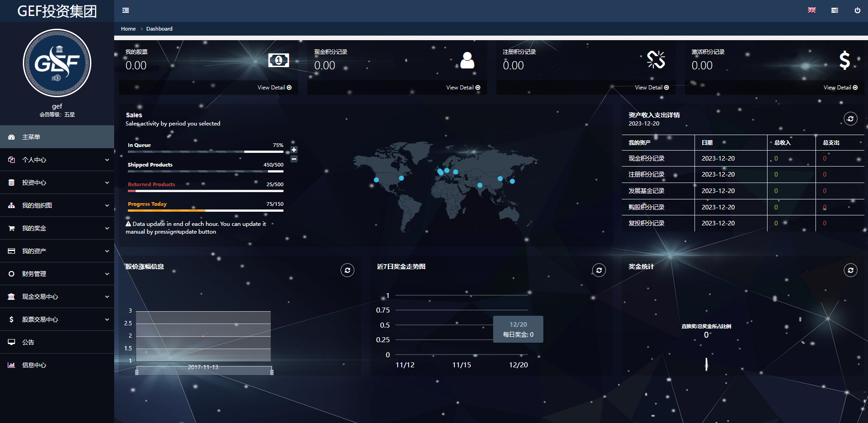Open the language flag selector
868x423 pixels.
pos(812,10)
